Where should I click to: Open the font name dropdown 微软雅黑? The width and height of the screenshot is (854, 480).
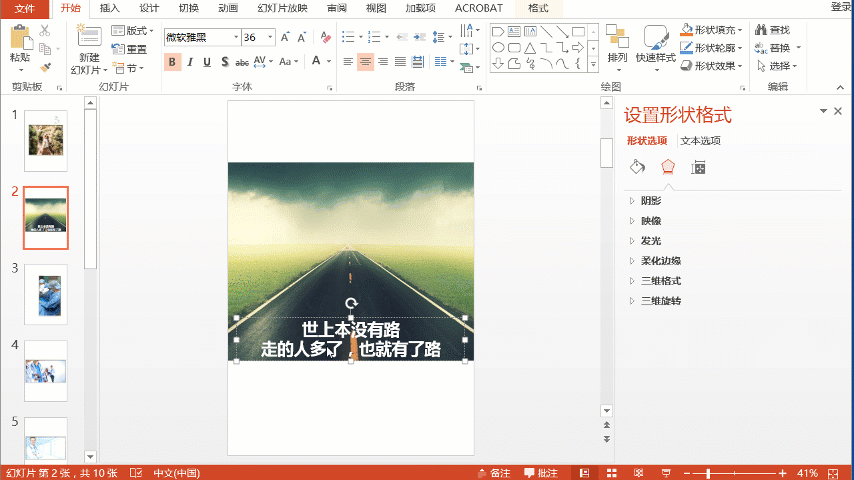point(236,37)
